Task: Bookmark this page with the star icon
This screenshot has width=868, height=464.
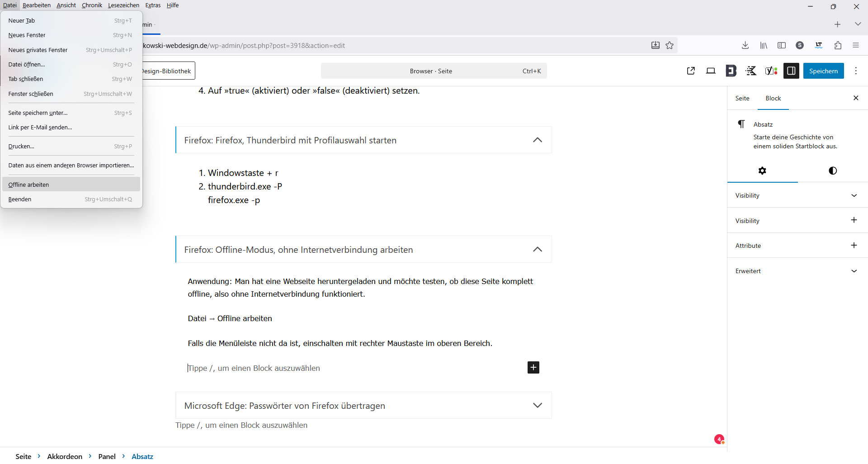Action: point(670,45)
